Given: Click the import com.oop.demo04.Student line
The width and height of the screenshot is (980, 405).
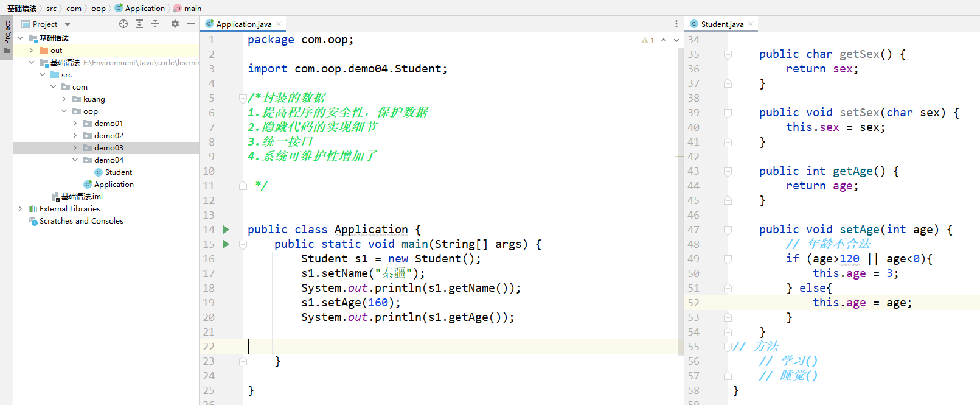Looking at the screenshot, I should (347, 69).
